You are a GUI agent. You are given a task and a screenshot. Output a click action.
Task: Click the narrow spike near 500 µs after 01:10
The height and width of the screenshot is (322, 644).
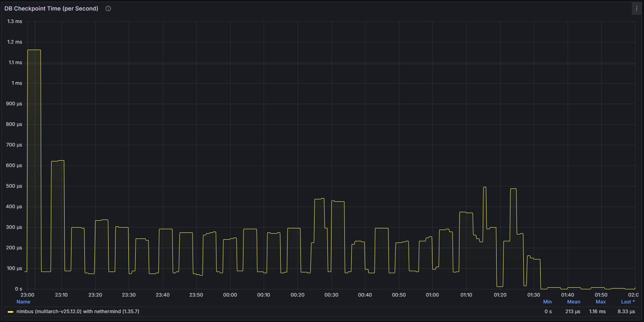tap(485, 187)
